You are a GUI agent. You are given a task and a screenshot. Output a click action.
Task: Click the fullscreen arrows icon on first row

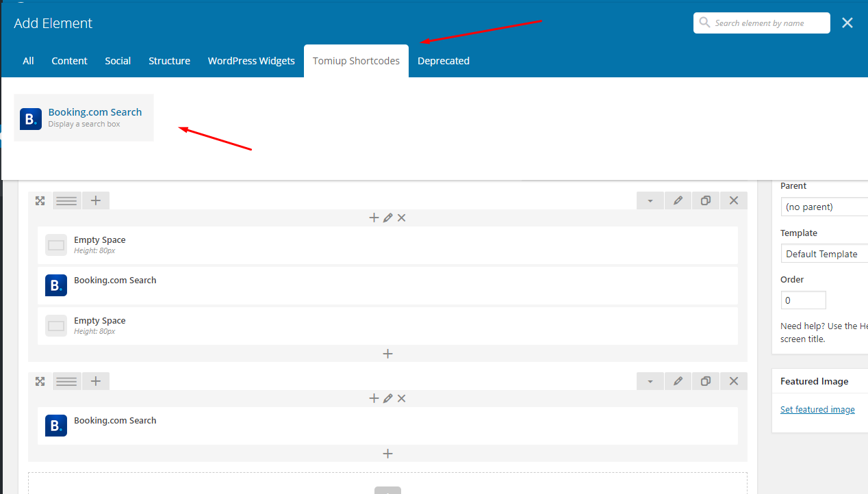click(40, 200)
